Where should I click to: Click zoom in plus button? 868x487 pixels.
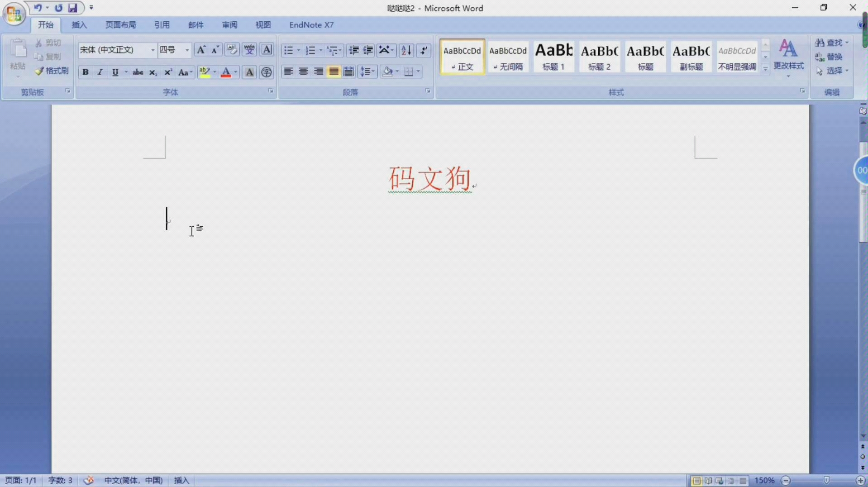pos(860,480)
